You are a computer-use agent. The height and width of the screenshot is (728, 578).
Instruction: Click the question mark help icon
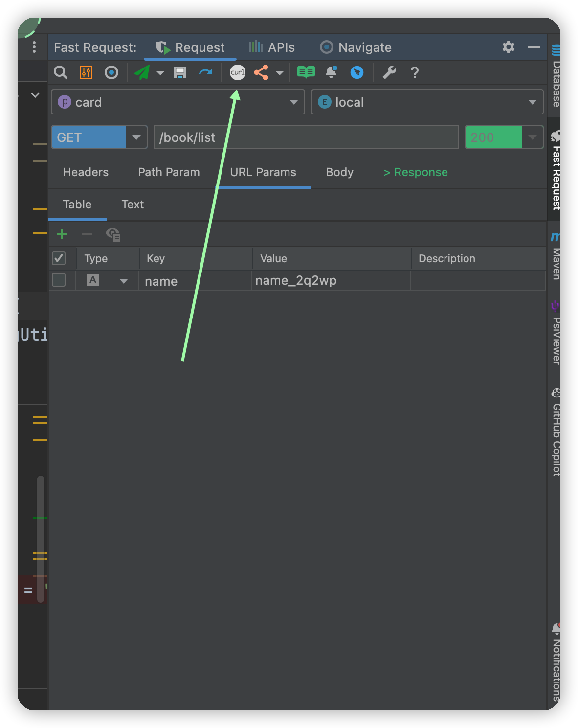pyautogui.click(x=415, y=72)
